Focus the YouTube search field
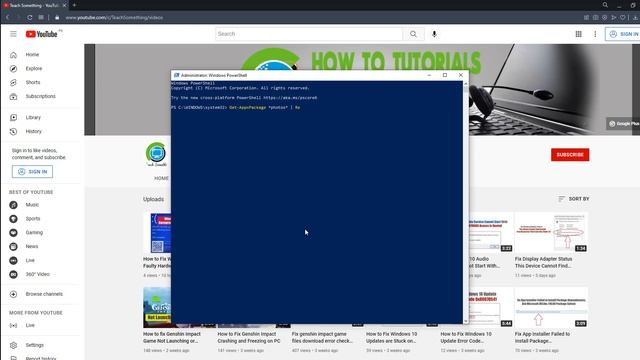 coord(309,34)
